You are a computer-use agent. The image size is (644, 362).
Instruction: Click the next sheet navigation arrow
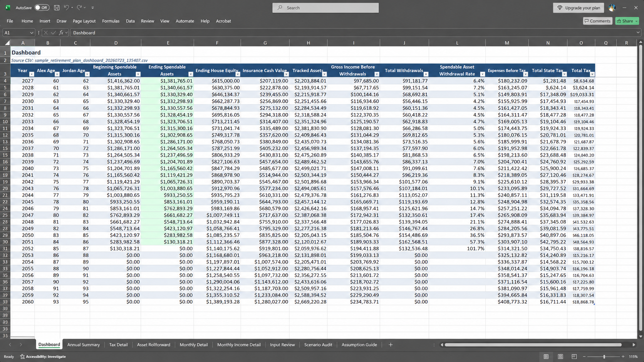21,345
